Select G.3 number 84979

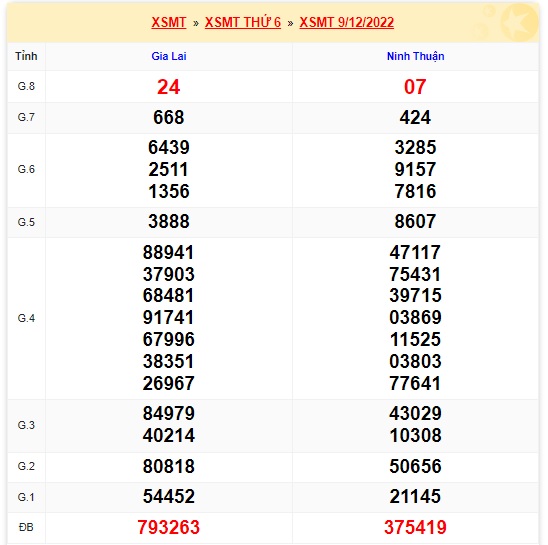[x=168, y=414]
